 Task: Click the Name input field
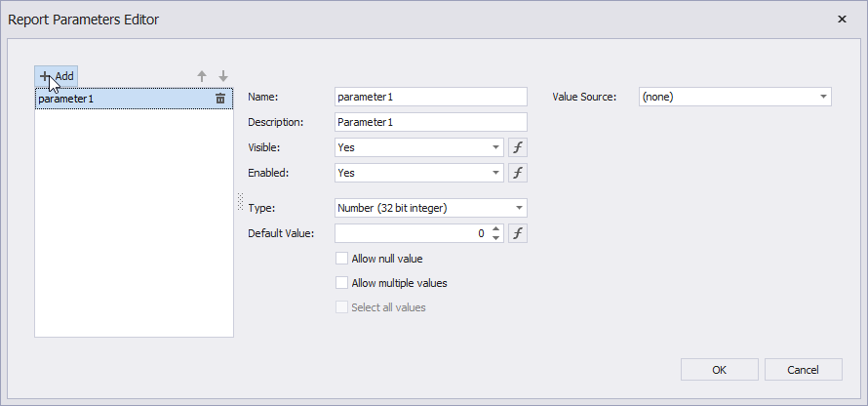[x=429, y=97]
